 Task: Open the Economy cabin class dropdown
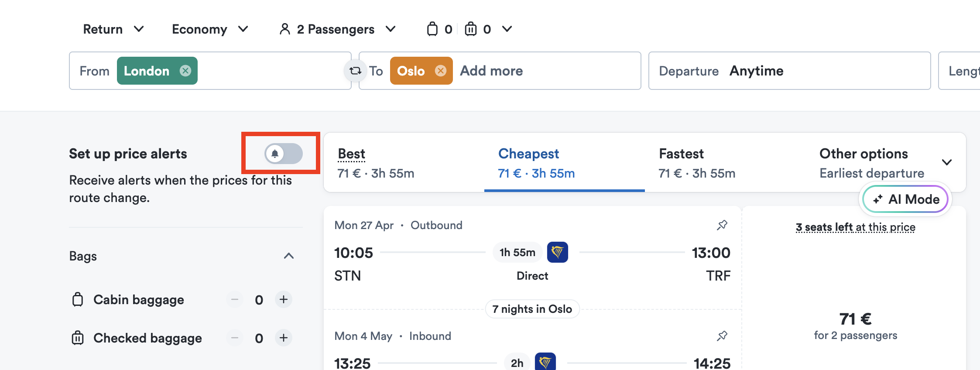(x=210, y=29)
